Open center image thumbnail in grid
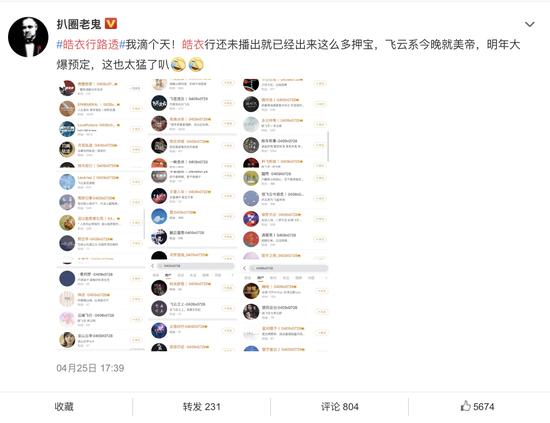The image size is (550, 423). 193,215
